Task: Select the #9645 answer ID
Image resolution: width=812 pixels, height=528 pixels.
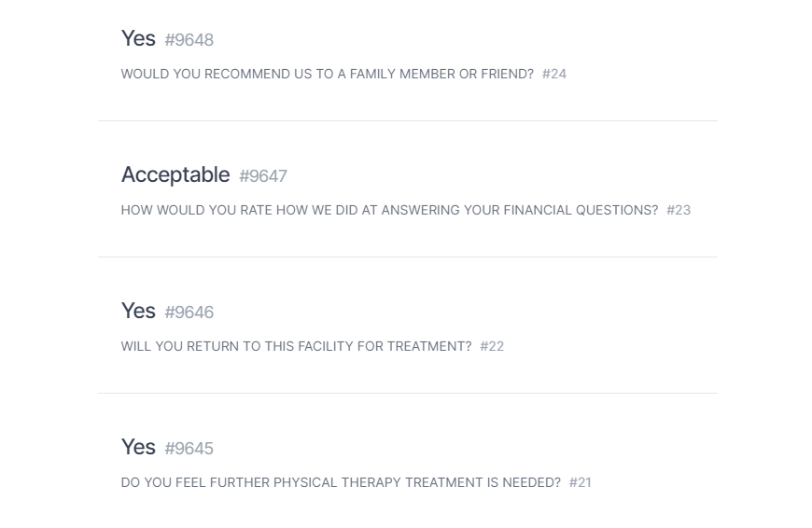Action: (x=189, y=449)
